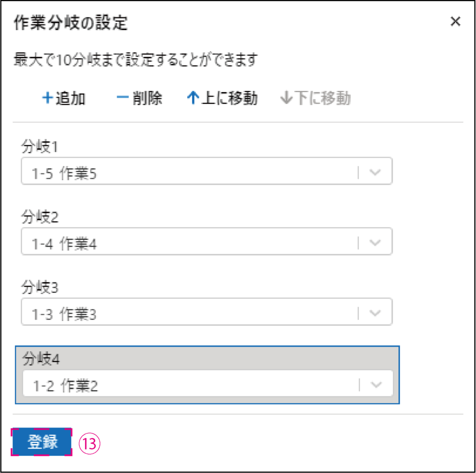Click the down arrow icon for 下に移動

click(286, 99)
